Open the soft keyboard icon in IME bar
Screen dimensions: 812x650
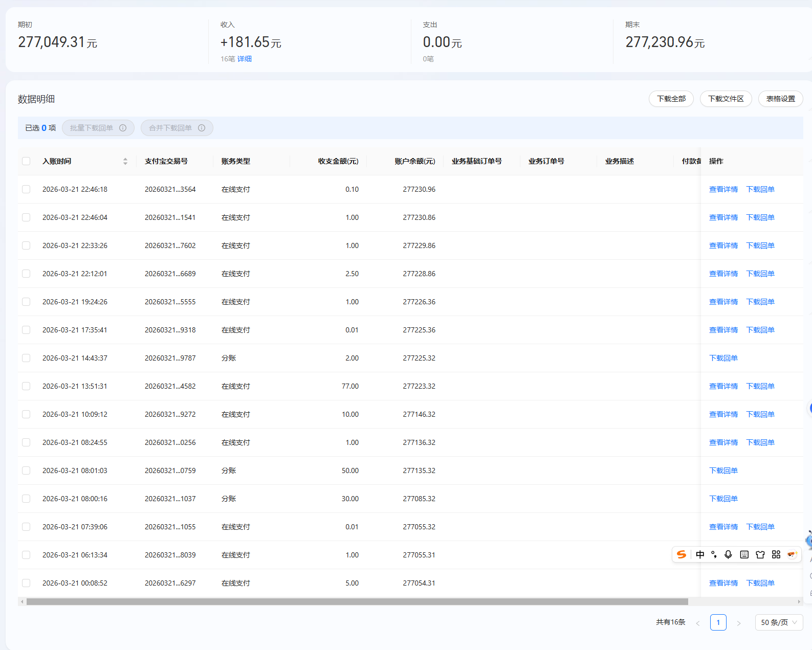point(744,554)
